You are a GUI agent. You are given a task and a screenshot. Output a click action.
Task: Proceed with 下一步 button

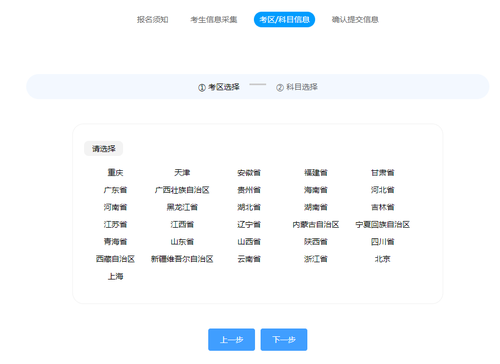click(x=284, y=340)
